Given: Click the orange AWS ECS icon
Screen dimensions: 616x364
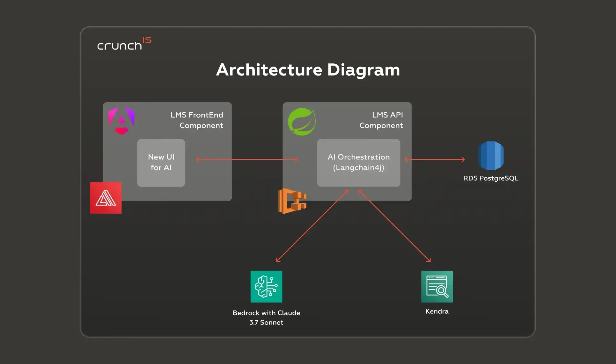Looking at the screenshot, I should coord(292,201).
